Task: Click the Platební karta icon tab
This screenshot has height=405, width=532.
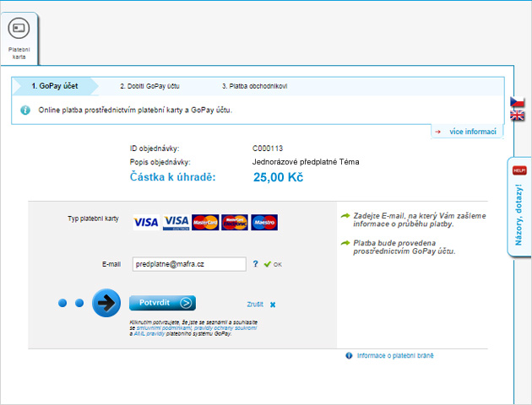Action: [x=19, y=37]
